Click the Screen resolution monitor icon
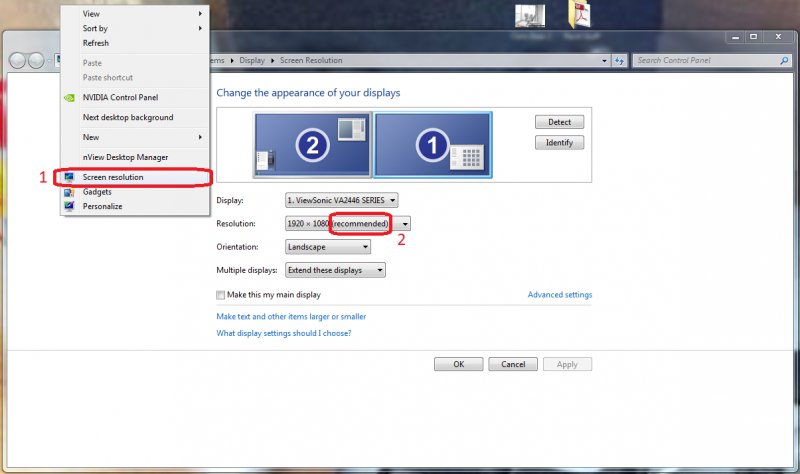800x474 pixels. coord(69,177)
